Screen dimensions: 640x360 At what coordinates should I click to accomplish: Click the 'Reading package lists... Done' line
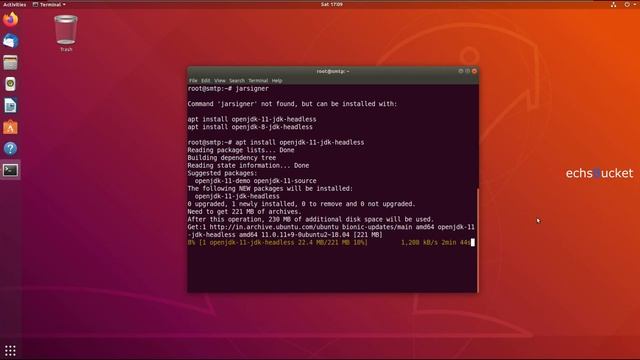click(x=241, y=150)
